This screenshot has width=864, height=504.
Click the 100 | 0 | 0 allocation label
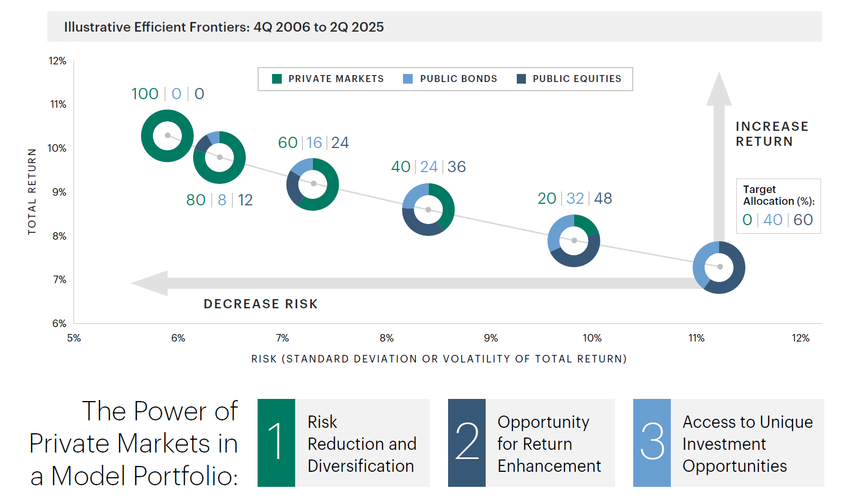(168, 94)
